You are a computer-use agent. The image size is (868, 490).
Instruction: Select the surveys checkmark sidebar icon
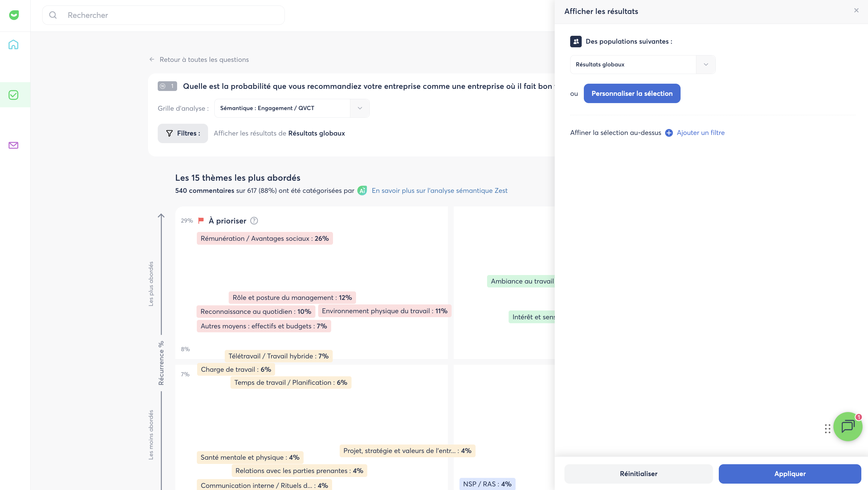(13, 95)
